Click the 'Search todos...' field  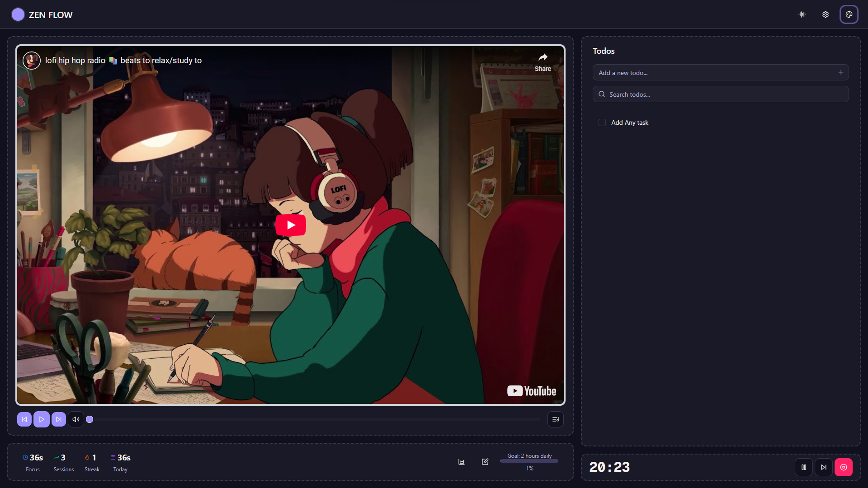coord(721,94)
